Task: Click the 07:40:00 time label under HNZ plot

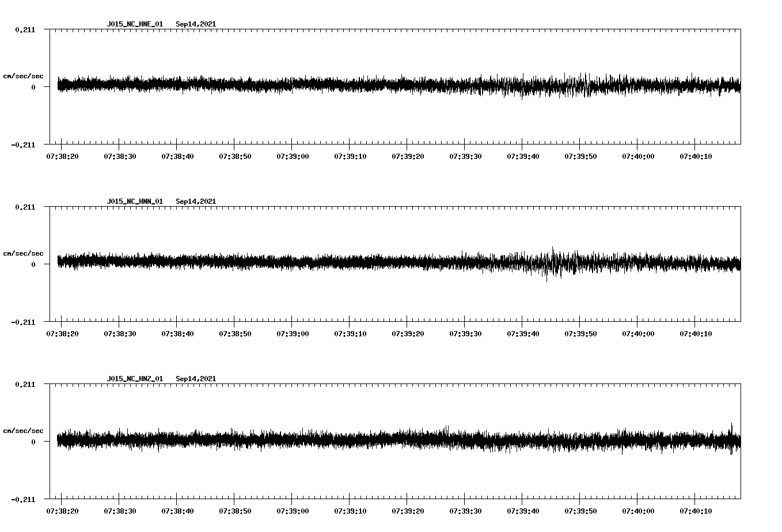Action: point(638,511)
